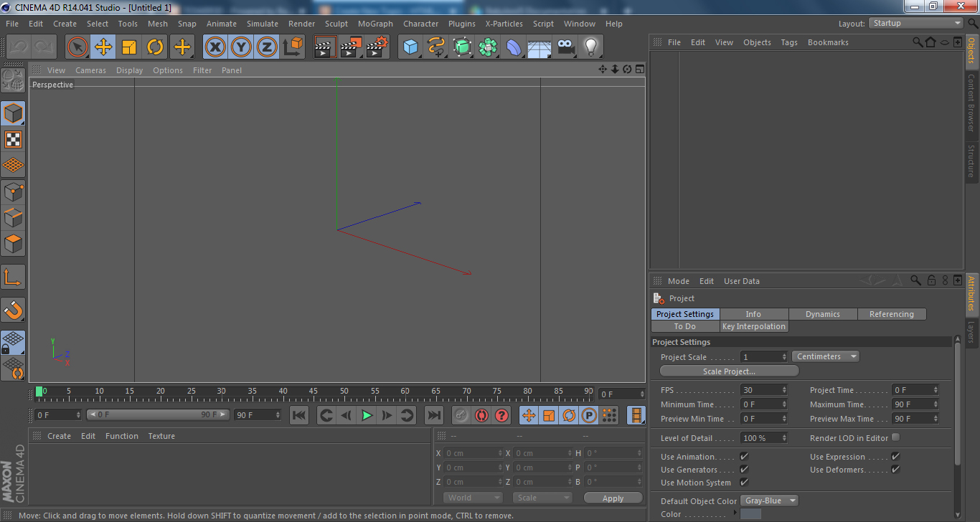
Task: Toggle Use Expression checkbox
Action: pyautogui.click(x=895, y=457)
